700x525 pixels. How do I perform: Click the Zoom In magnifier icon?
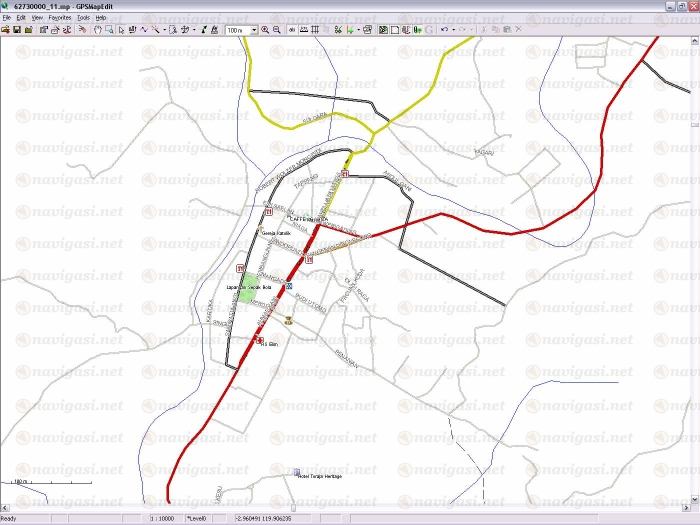(x=266, y=30)
